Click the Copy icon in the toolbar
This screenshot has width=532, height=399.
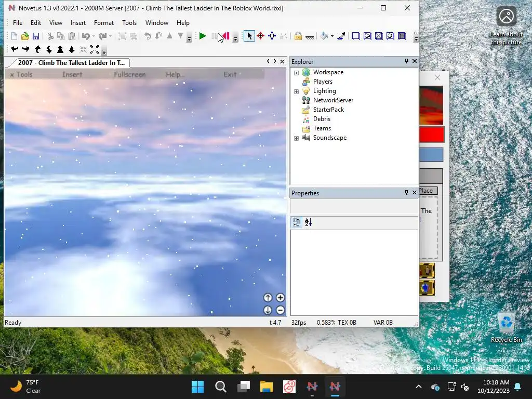tap(61, 36)
